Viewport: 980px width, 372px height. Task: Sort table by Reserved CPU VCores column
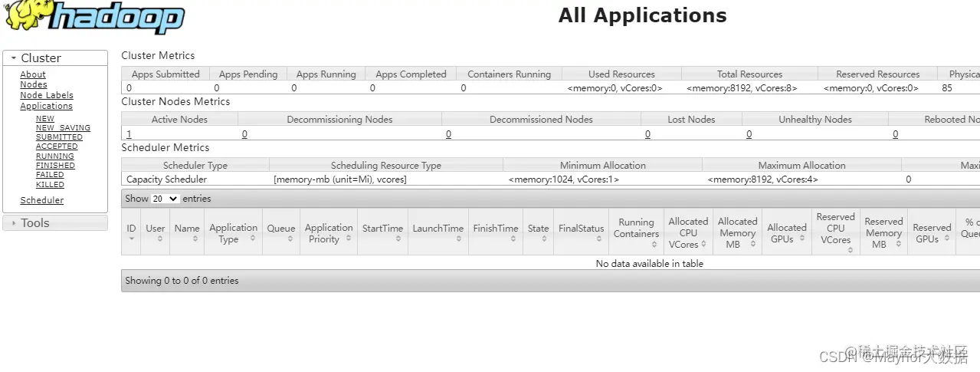pyautogui.click(x=835, y=232)
